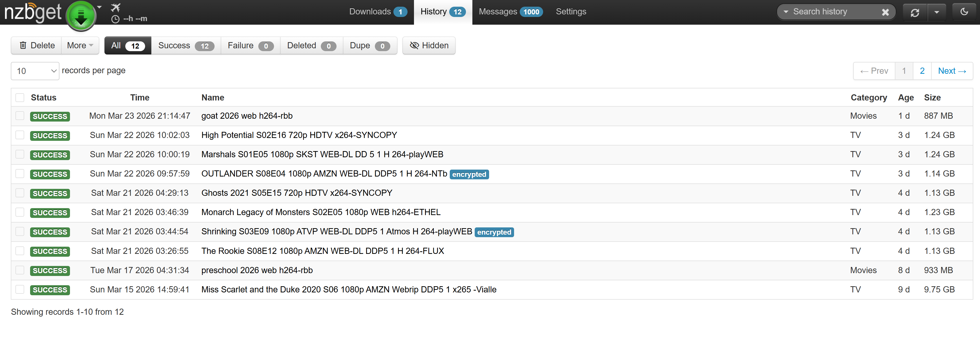The image size is (980, 342).
Task: Filter history by Success
Action: tap(186, 45)
